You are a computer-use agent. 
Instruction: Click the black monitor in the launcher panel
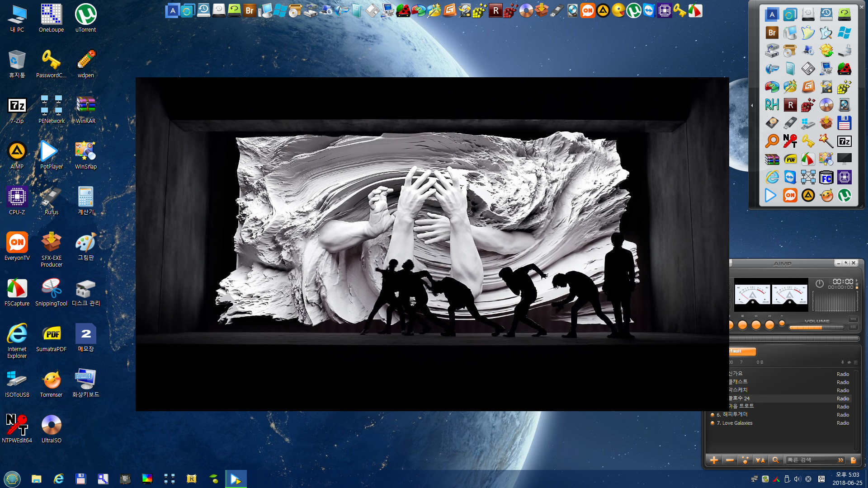[x=844, y=159]
